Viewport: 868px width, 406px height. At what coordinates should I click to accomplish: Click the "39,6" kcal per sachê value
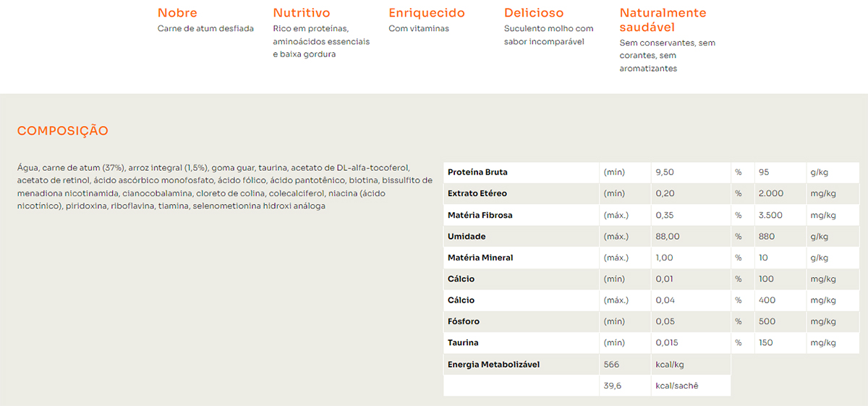tap(612, 386)
